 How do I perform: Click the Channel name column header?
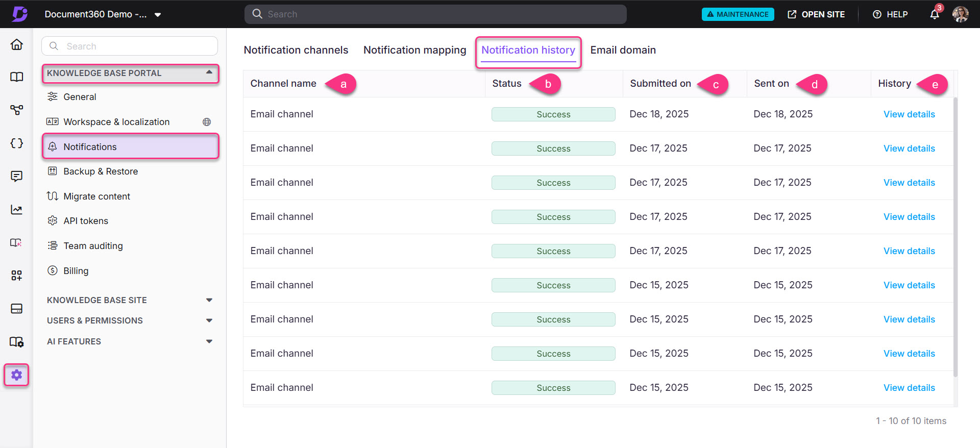[283, 84]
